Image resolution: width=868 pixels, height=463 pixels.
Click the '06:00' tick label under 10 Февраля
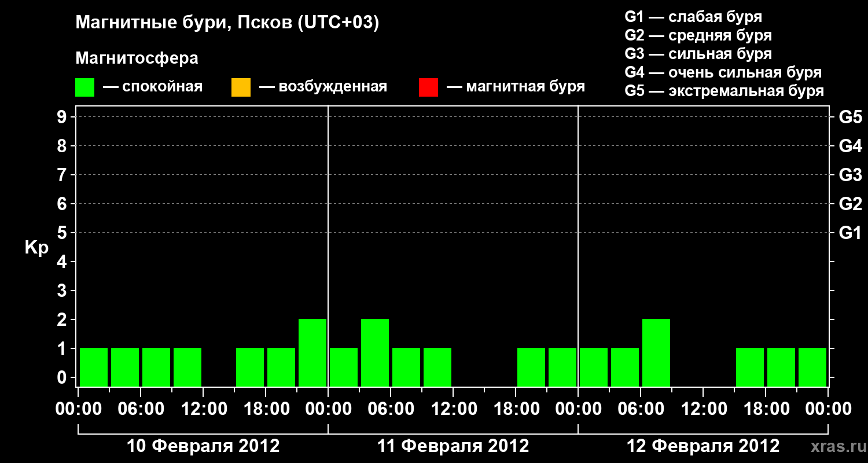[x=141, y=410]
